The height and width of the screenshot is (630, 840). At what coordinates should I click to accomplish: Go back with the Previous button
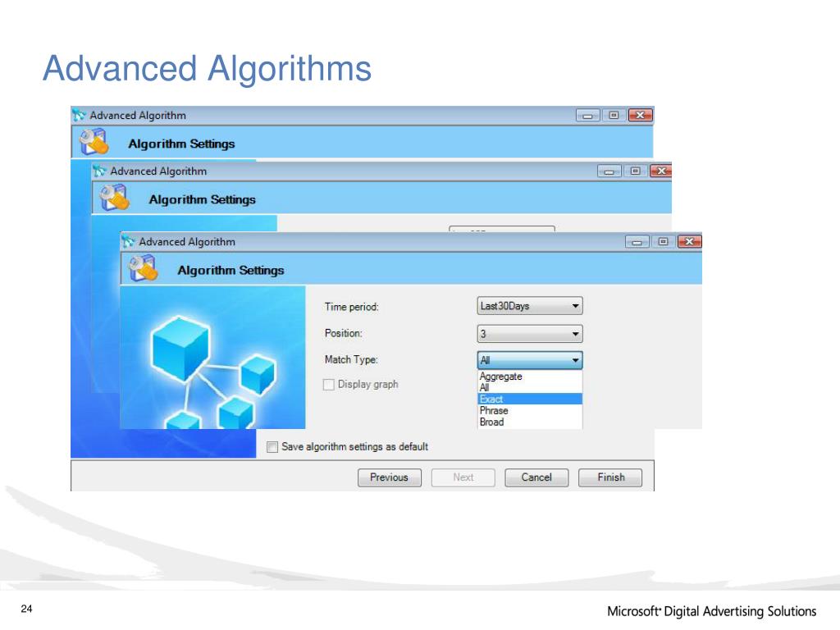390,477
